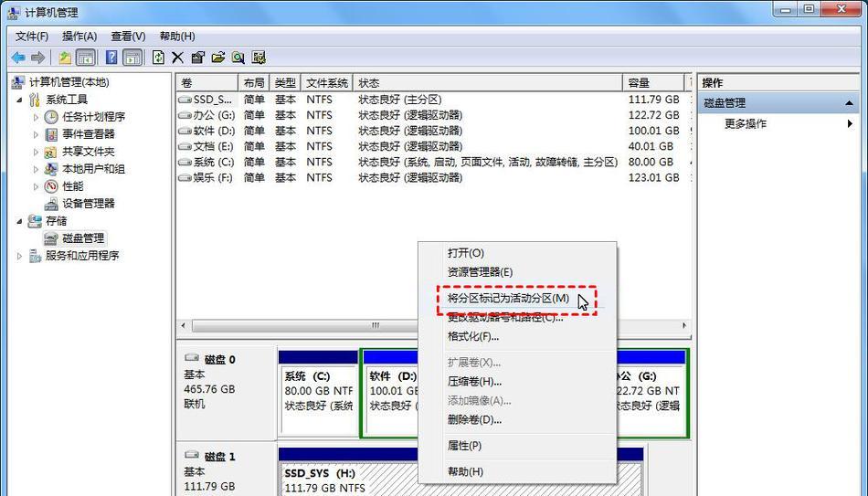Toggle the show/hide console tree icon
This screenshot has height=496, width=868.
[x=85, y=58]
